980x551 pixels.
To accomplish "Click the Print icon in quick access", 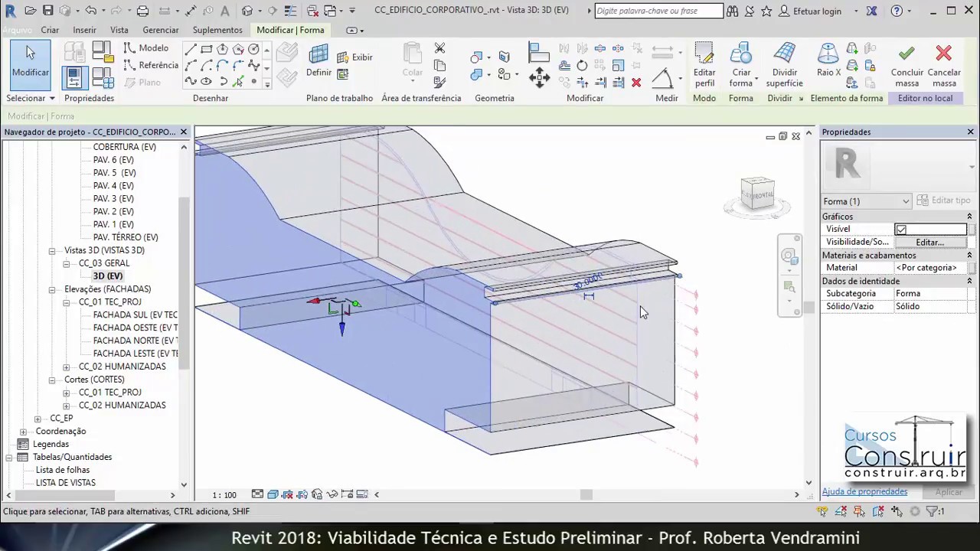I will click(142, 11).
